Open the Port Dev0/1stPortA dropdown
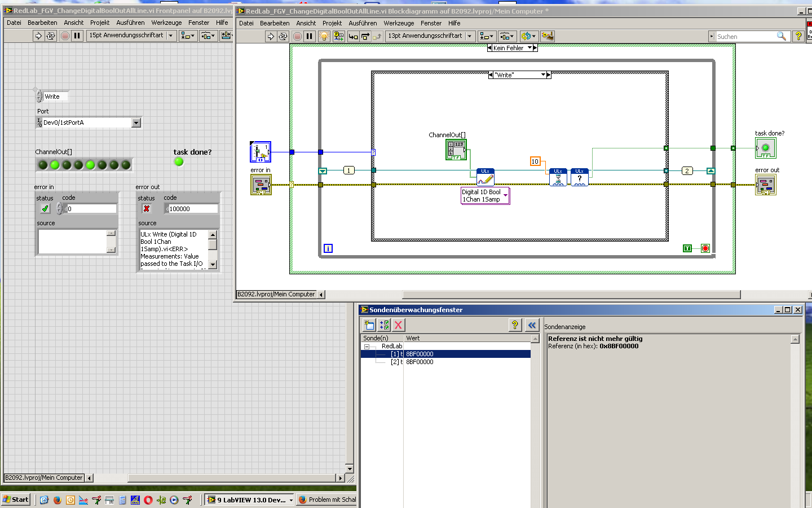812x508 pixels. pos(136,122)
